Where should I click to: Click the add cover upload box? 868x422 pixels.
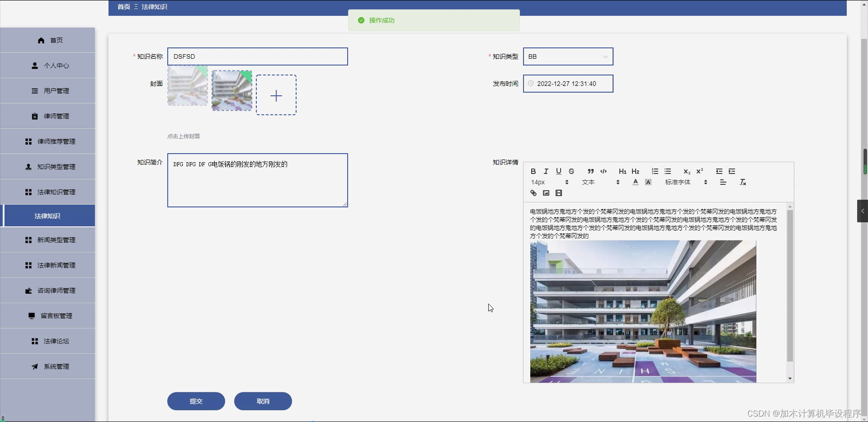[x=276, y=95]
